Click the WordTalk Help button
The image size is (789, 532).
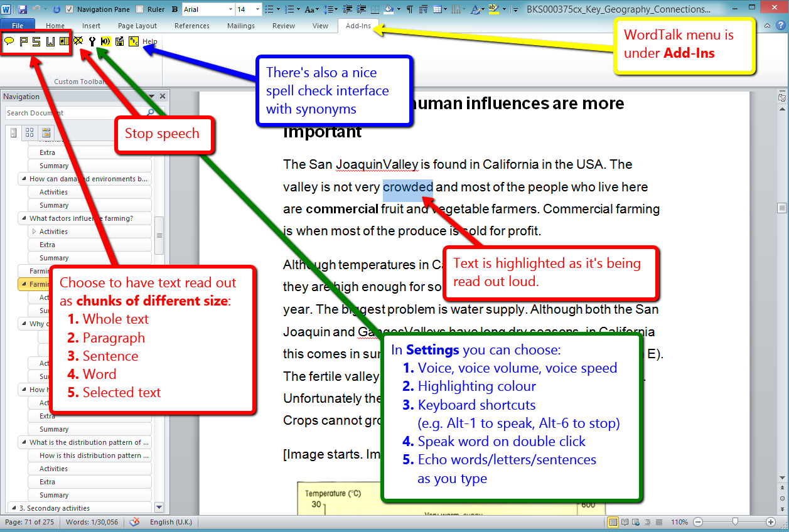(149, 42)
